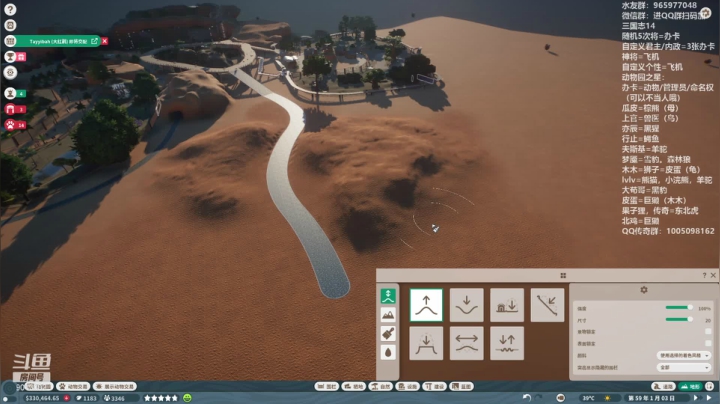Open the Tayyibah notification link

(x=94, y=41)
